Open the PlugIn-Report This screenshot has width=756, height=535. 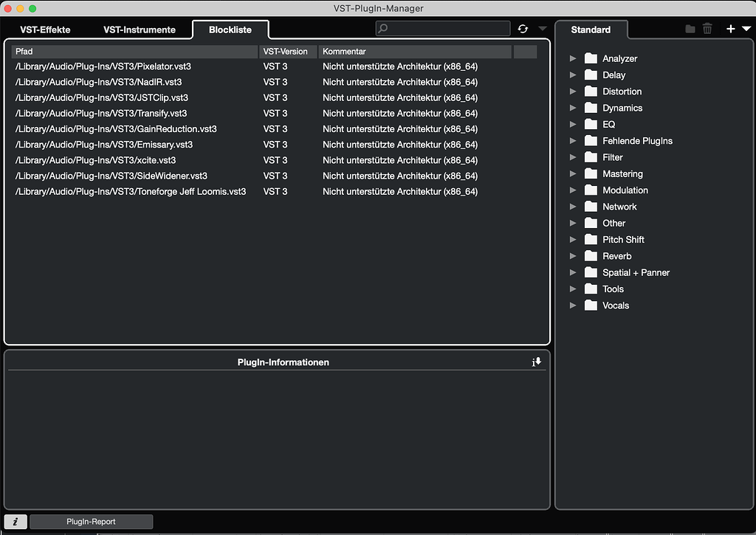(91, 521)
